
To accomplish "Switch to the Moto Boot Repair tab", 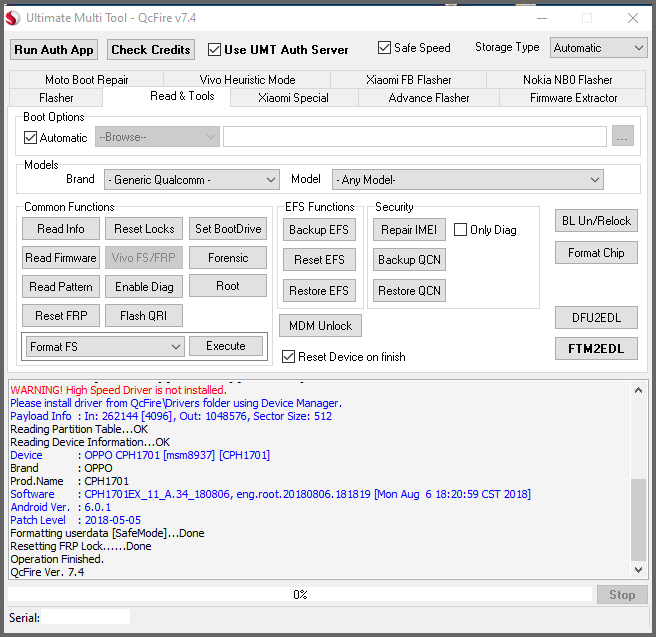I will 87,79.
